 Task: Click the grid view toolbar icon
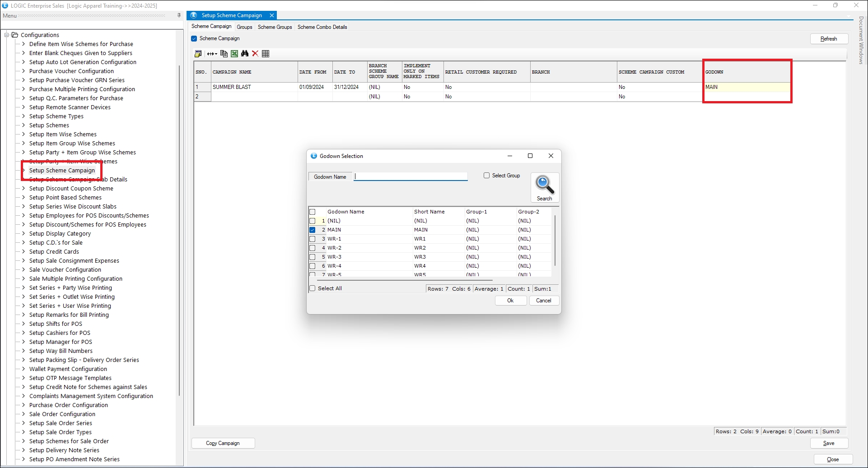[x=266, y=54]
